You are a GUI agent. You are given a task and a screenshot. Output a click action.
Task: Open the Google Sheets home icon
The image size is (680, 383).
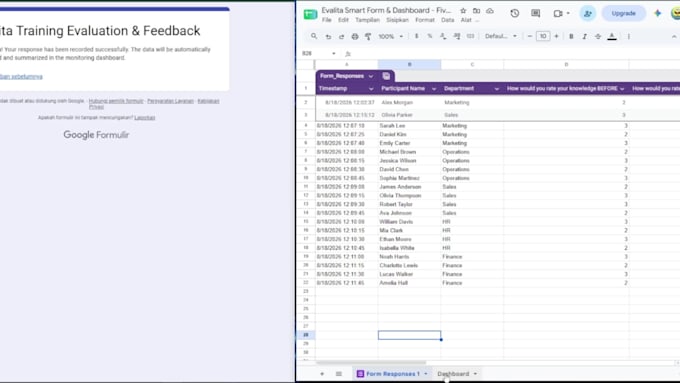tap(310, 14)
